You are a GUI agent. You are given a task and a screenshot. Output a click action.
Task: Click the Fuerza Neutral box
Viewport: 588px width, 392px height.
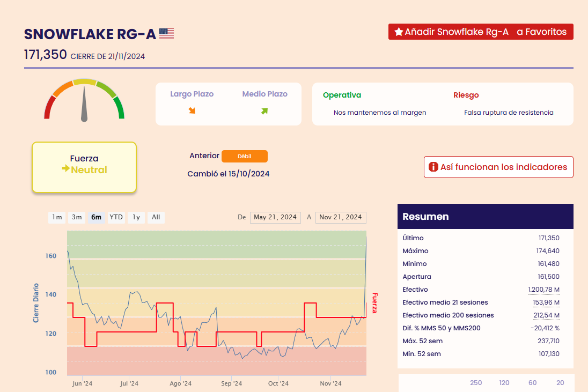point(84,167)
